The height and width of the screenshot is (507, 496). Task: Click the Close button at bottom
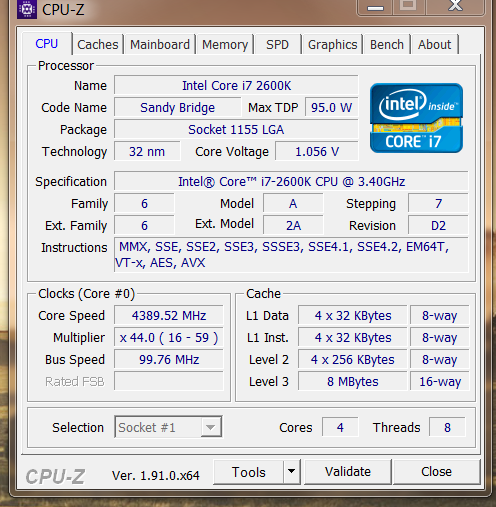click(436, 472)
